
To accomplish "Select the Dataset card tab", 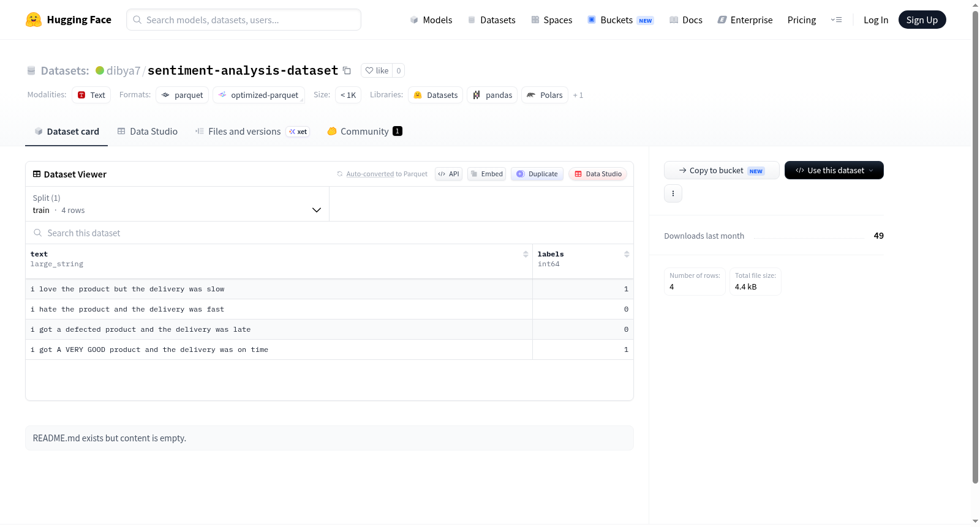I will [x=66, y=132].
